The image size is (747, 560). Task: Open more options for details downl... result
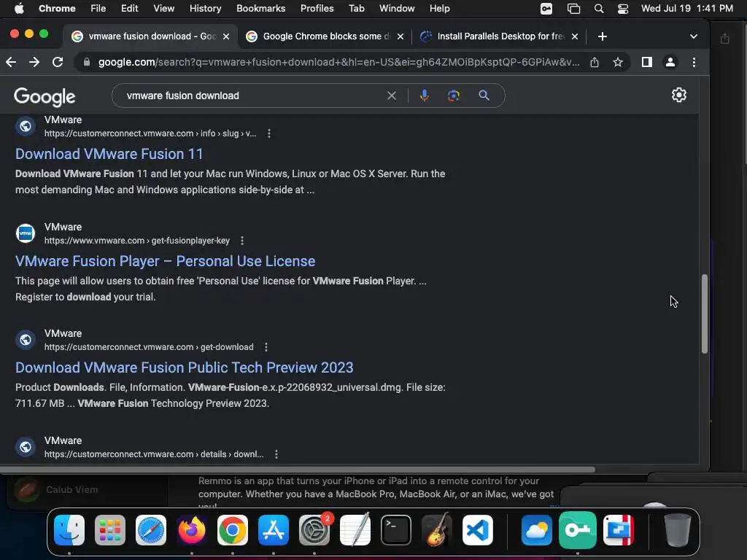point(276,454)
